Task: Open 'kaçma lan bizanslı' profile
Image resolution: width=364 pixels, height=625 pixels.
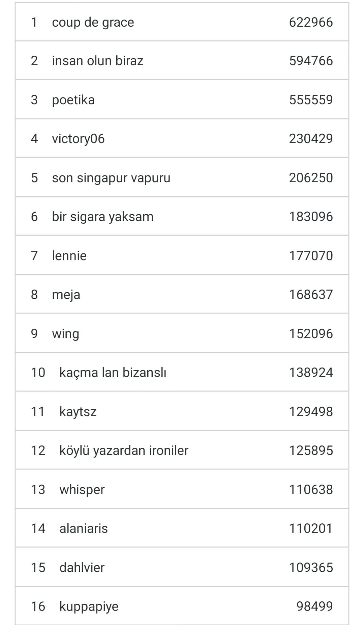Action: coord(113,373)
